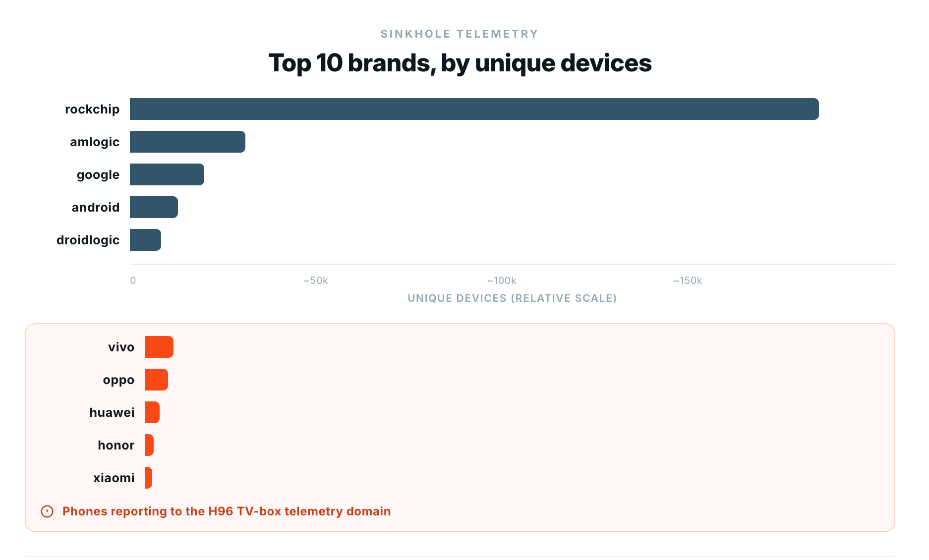The image size is (929, 560).
Task: Click the rockchip brand label
Action: tap(92, 110)
